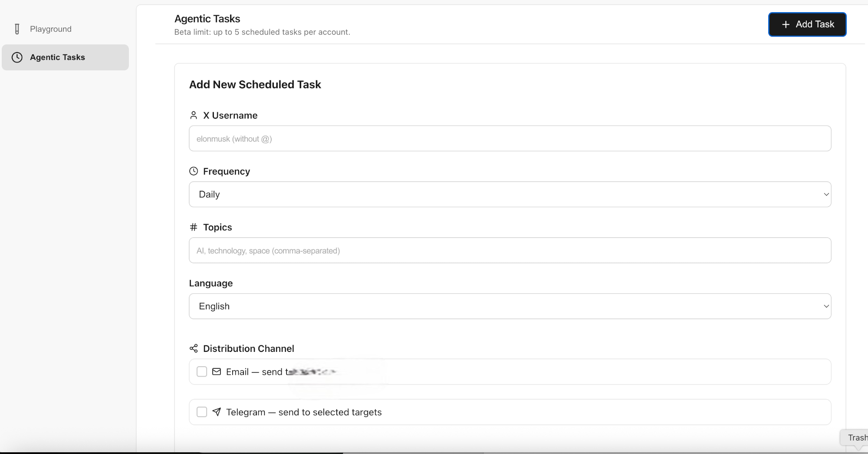Click the clock icon beside Agentic Tasks
This screenshot has width=868, height=454.
pyautogui.click(x=17, y=57)
